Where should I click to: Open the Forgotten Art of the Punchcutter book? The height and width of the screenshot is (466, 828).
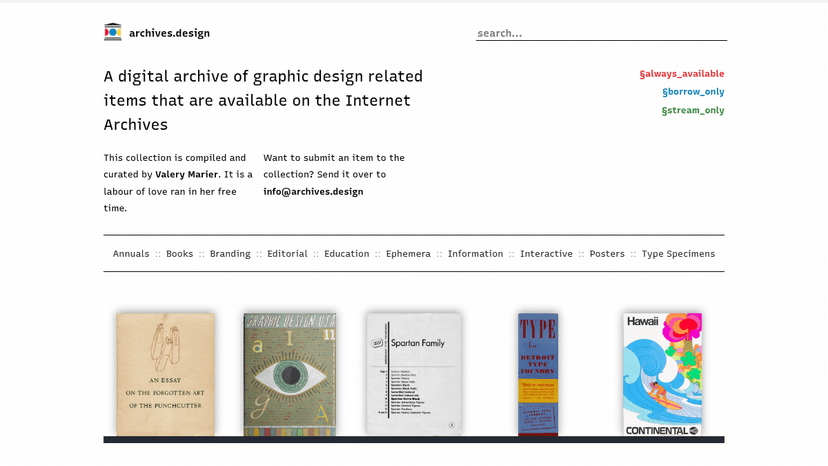coord(165,375)
